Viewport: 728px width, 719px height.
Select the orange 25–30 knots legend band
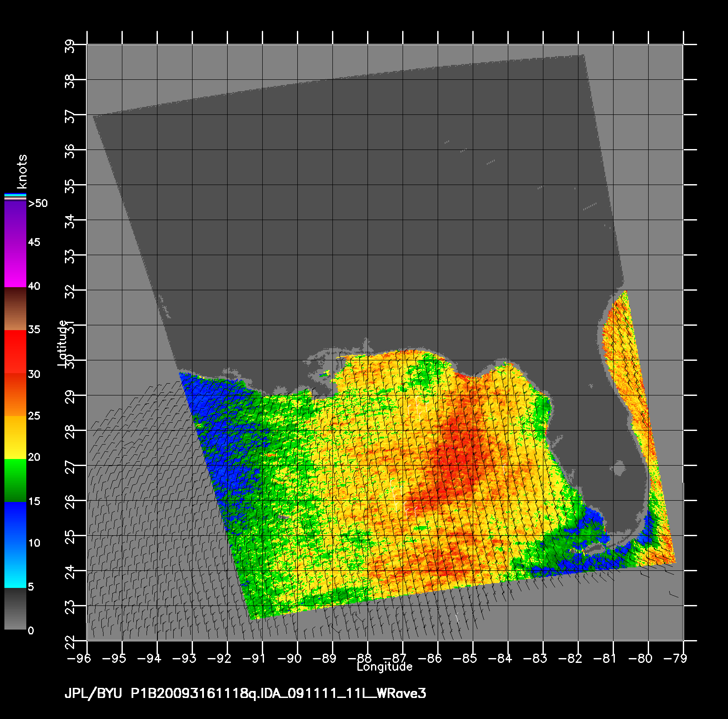tap(15, 395)
